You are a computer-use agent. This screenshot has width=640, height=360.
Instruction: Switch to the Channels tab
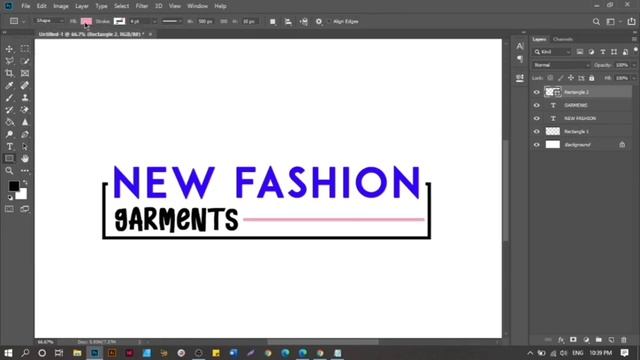[x=563, y=39]
